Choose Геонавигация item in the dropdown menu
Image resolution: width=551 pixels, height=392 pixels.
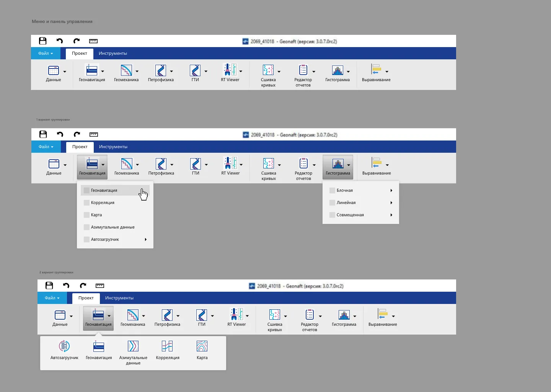click(x=115, y=190)
